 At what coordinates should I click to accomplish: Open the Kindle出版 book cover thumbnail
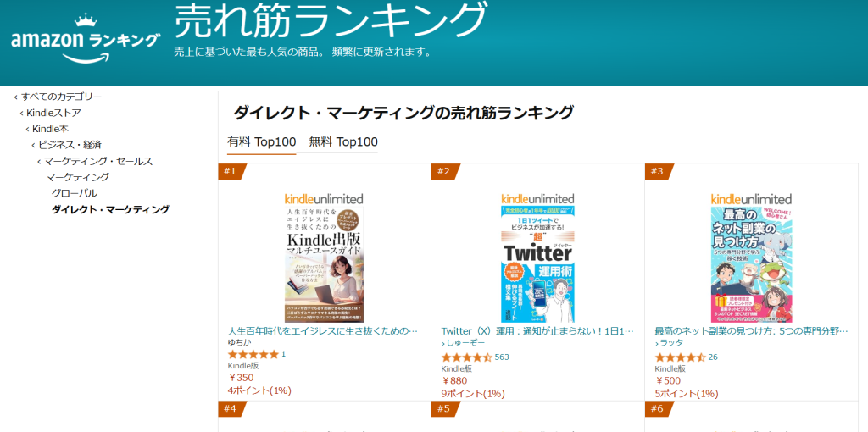tap(324, 264)
